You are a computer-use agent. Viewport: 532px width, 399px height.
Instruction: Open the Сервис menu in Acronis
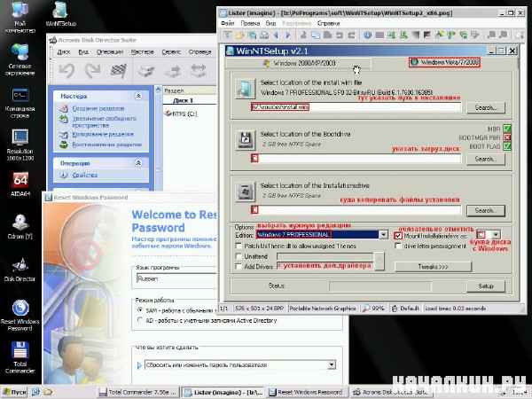pos(171,52)
